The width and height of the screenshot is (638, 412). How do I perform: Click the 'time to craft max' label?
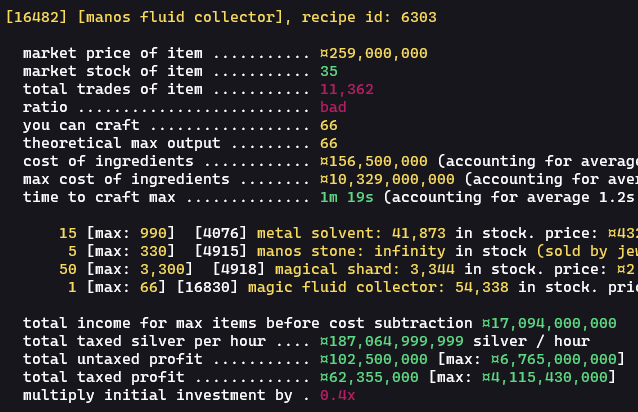click(x=99, y=197)
